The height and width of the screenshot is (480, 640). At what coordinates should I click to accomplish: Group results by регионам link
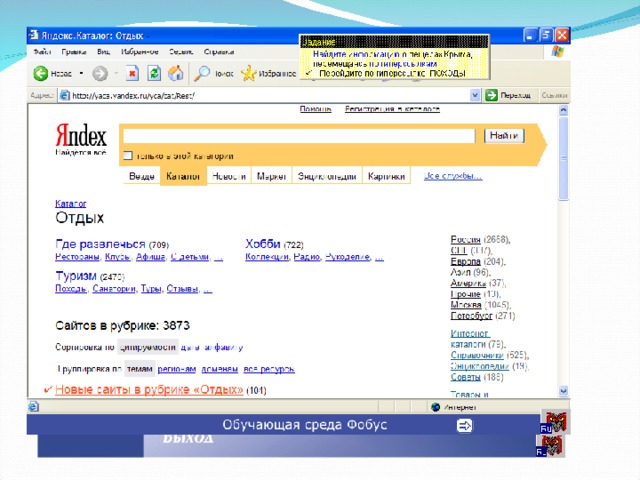[177, 369]
